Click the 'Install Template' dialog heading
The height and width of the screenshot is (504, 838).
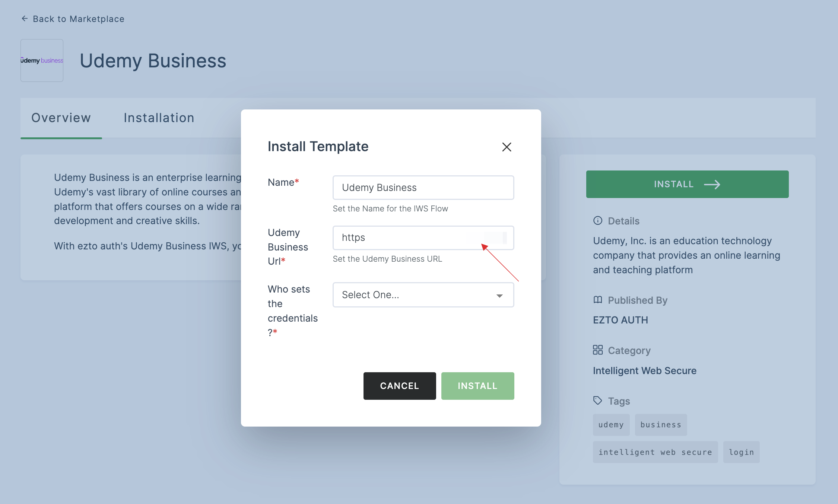[318, 147]
